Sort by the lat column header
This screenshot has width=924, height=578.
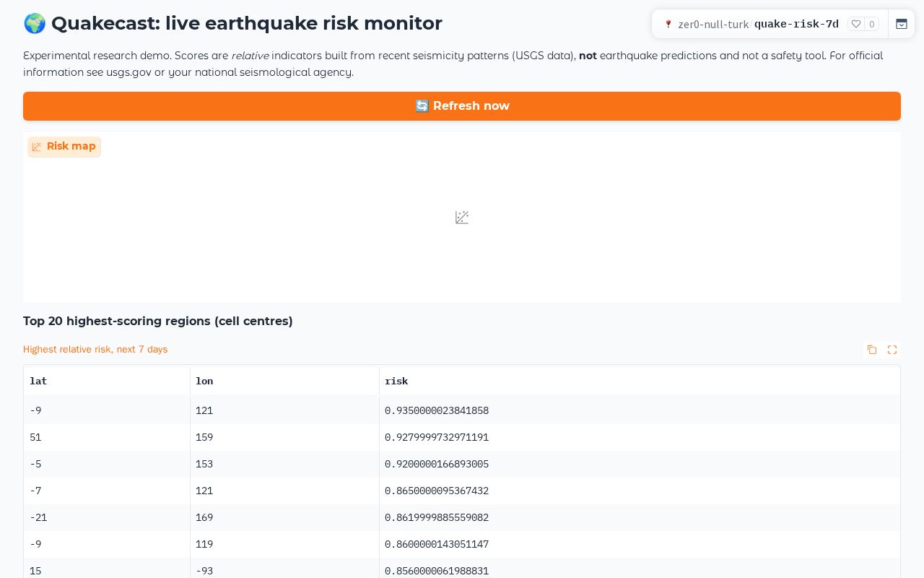pyautogui.click(x=107, y=381)
